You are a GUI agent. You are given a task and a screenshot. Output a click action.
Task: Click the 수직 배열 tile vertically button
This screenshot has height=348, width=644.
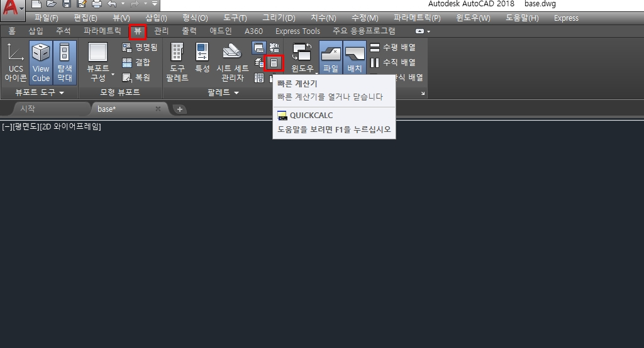coord(393,62)
